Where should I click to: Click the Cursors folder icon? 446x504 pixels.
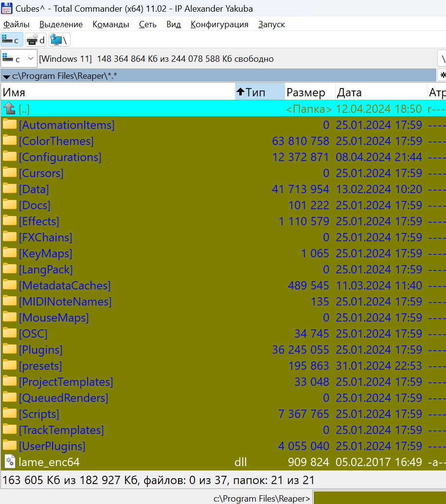[x=10, y=173]
